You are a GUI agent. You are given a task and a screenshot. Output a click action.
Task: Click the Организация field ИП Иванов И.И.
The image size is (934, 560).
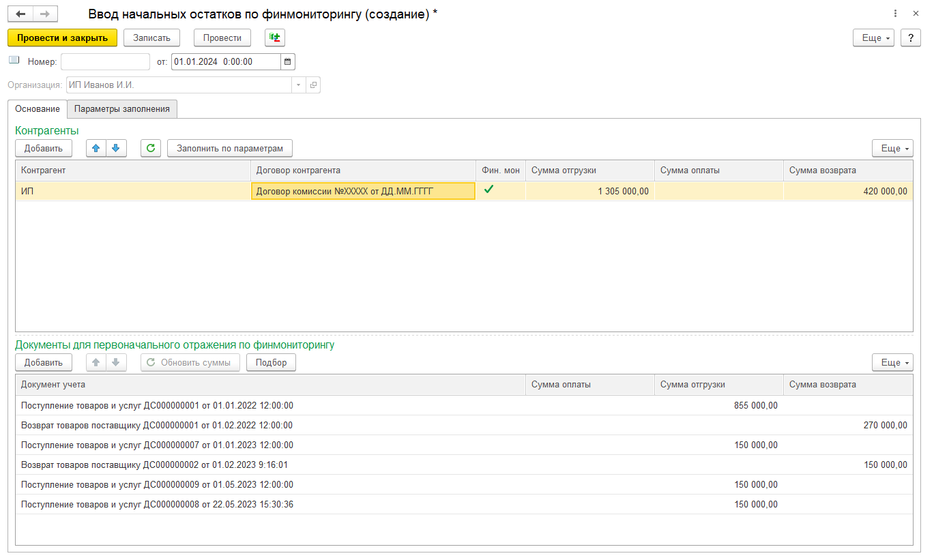[179, 85]
